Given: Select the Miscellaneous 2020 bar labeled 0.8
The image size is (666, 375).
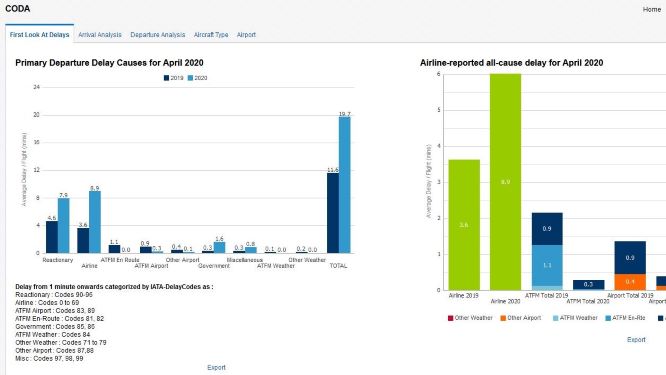Looking at the screenshot, I should pyautogui.click(x=251, y=250).
